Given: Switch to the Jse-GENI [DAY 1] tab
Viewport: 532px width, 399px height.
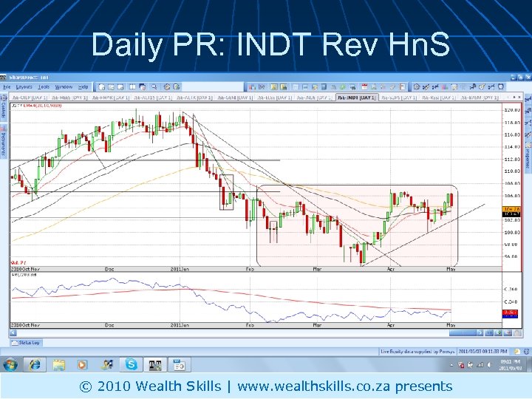Looking at the screenshot, I should 235,98.
